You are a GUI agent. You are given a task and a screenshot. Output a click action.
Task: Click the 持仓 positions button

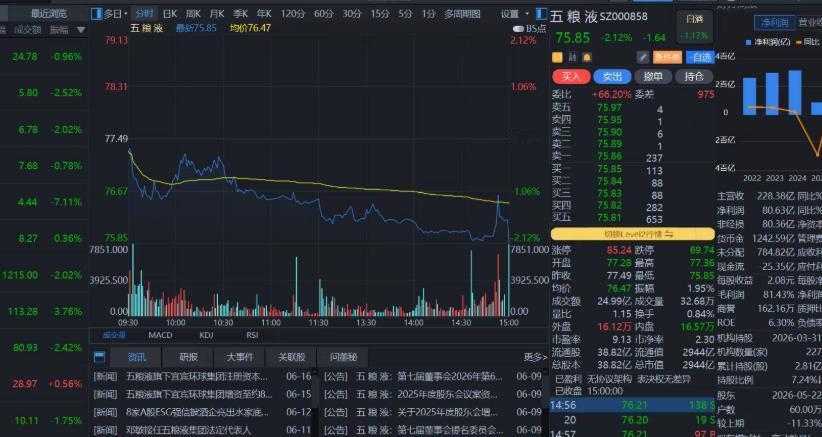[694, 77]
